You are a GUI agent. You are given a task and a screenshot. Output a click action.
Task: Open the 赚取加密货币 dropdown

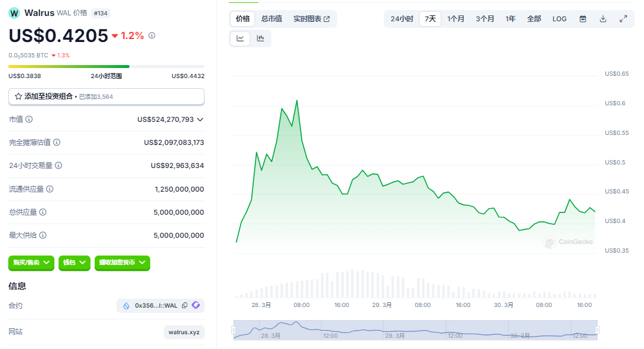pyautogui.click(x=122, y=263)
